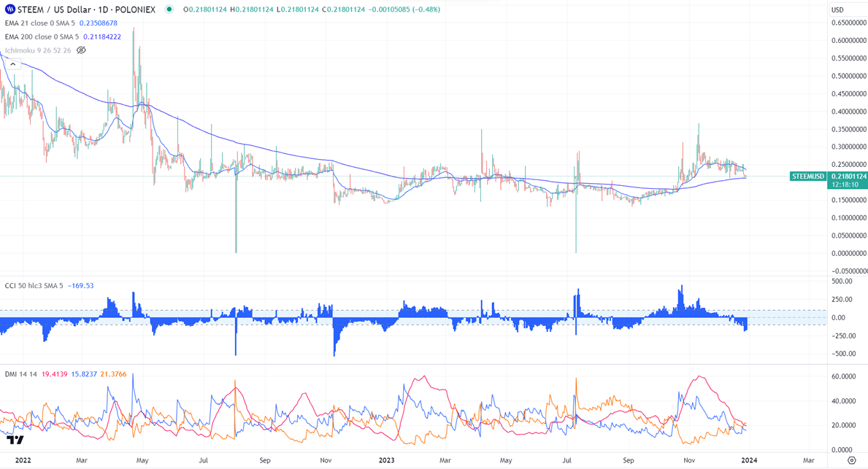Click the 0.65000000 price axis label

848,23
